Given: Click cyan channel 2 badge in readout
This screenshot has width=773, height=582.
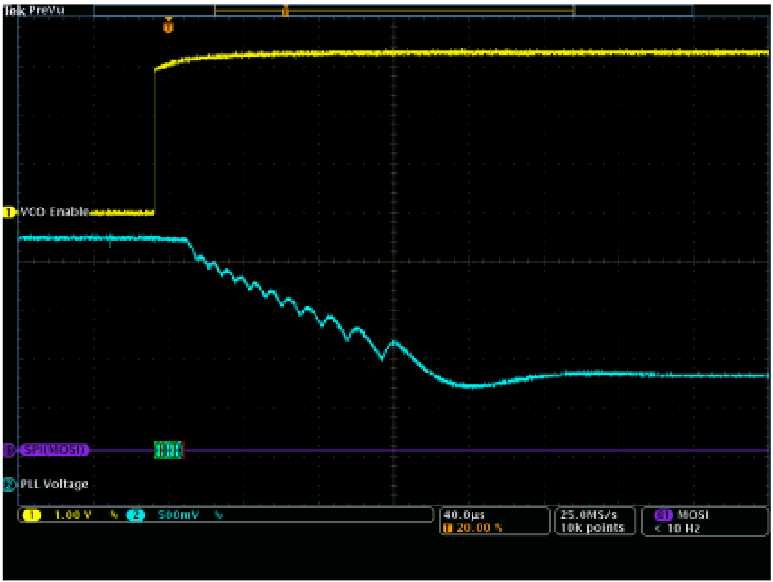Looking at the screenshot, I should coord(135,515).
